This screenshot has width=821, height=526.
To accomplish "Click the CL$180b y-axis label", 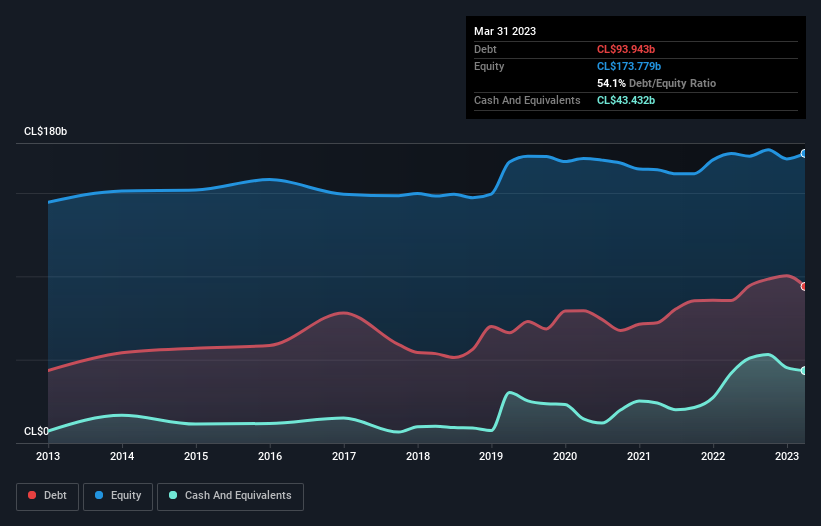I will pyautogui.click(x=46, y=131).
